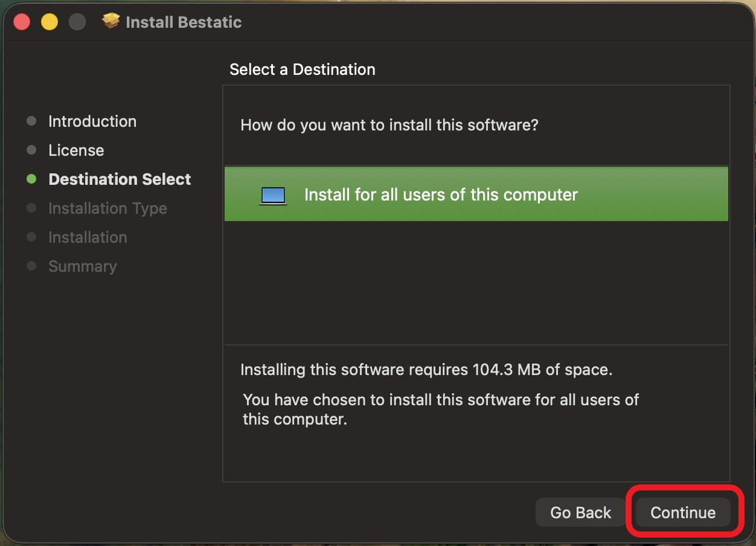Click the Destination Select step label
This screenshot has height=546, width=756.
coord(120,179)
